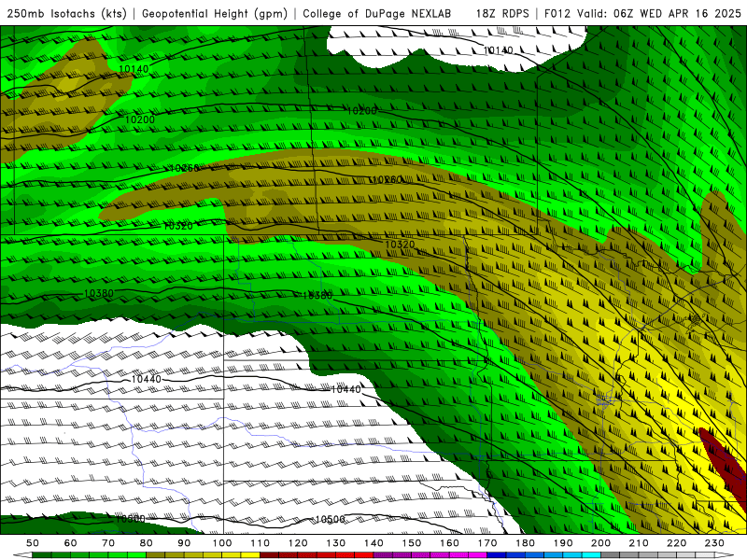Viewport: 747px width, 560px height.
Task: Click the 90 value on the legend
Action: [x=184, y=543]
